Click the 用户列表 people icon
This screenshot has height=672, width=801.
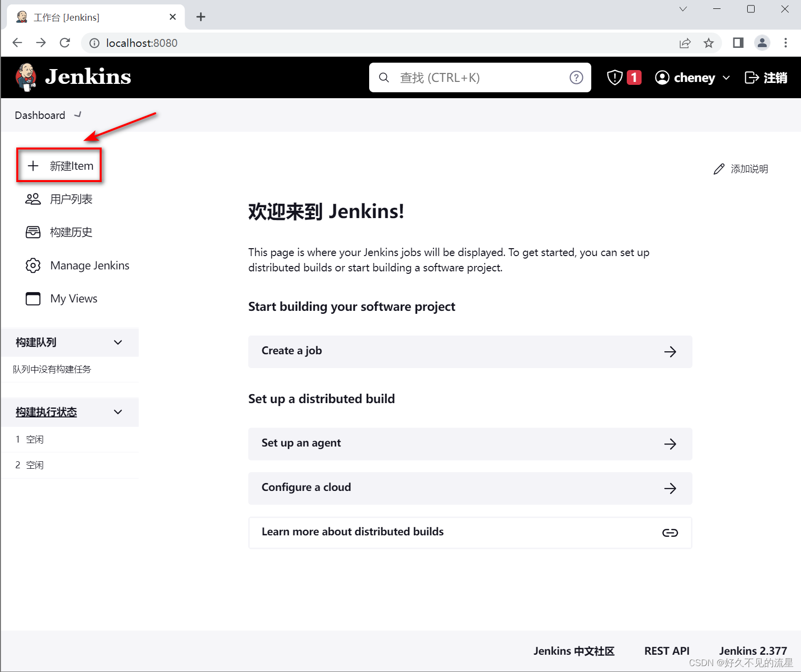pyautogui.click(x=33, y=199)
